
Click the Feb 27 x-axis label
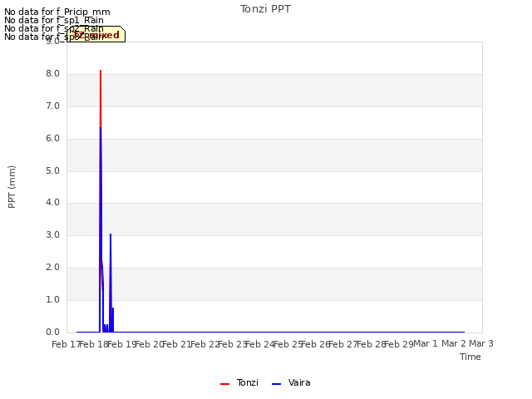tap(343, 344)
